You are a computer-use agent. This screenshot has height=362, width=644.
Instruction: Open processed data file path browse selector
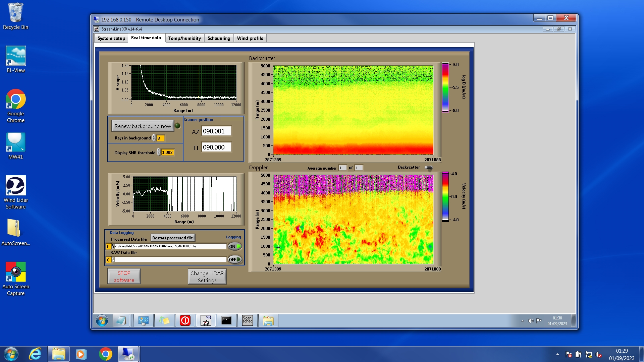click(113, 246)
